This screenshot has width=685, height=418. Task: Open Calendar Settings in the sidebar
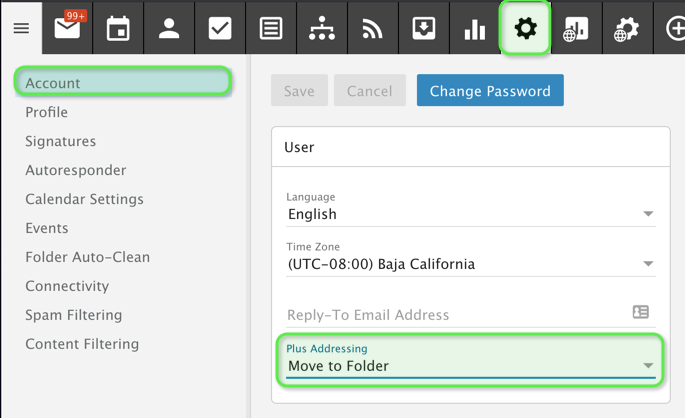(x=84, y=199)
